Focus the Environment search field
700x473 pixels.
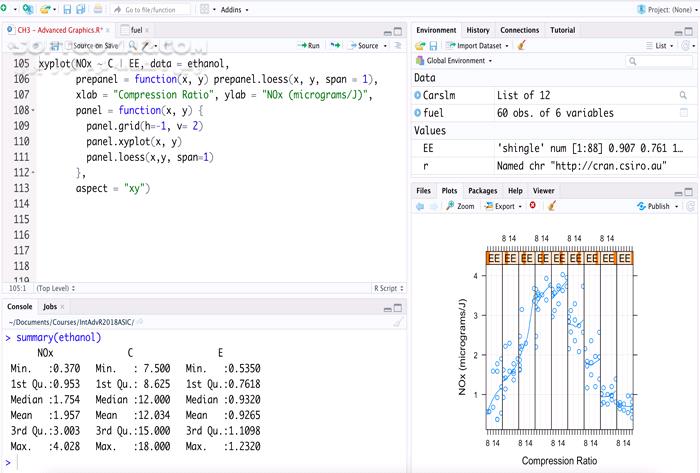pyautogui.click(x=659, y=61)
